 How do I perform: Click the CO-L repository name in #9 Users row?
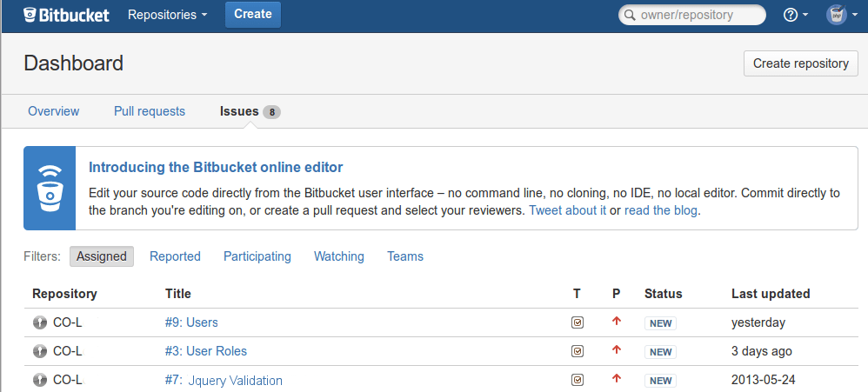[68, 322]
